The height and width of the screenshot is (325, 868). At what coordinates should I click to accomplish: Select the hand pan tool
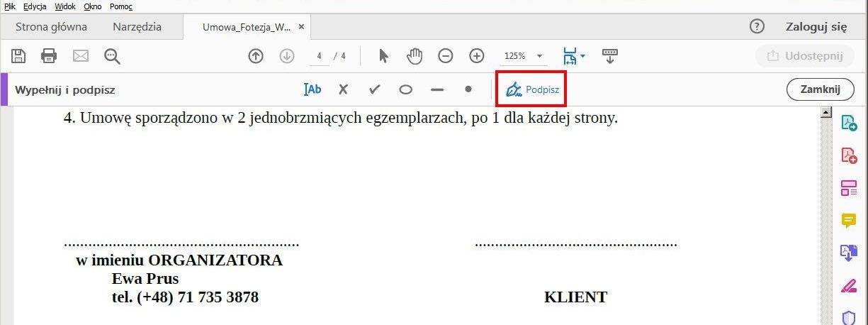415,56
